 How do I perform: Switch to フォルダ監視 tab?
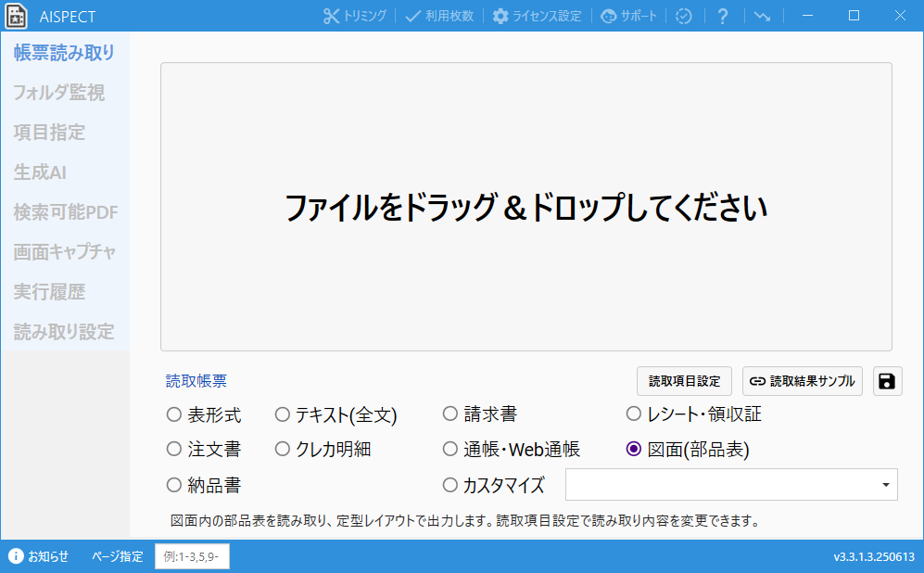pyautogui.click(x=58, y=93)
